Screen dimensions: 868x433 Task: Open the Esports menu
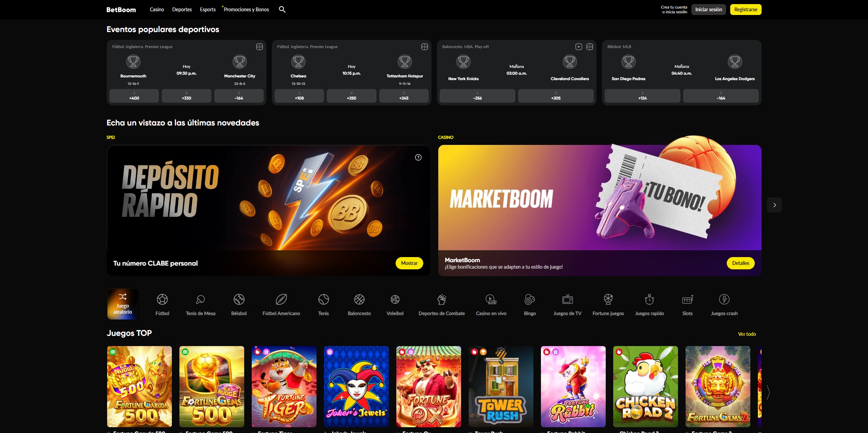pyautogui.click(x=208, y=10)
